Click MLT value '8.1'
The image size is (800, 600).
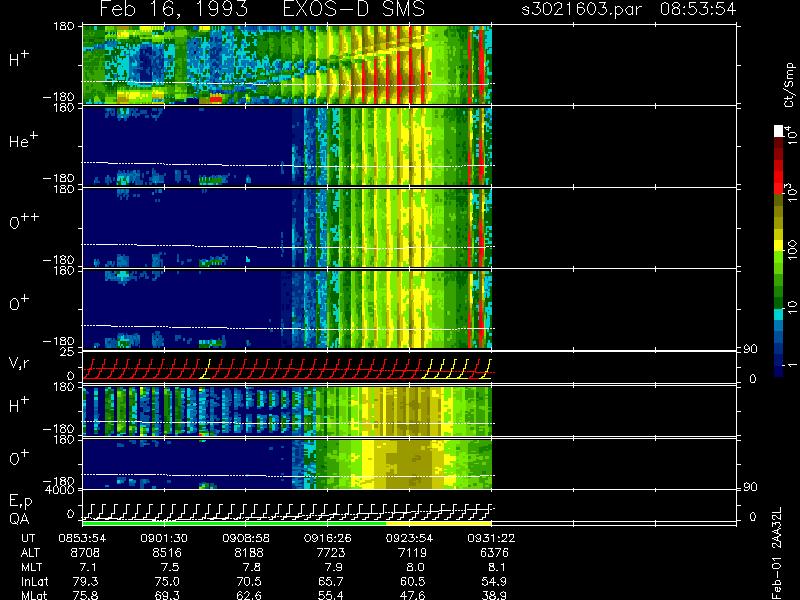497,567
